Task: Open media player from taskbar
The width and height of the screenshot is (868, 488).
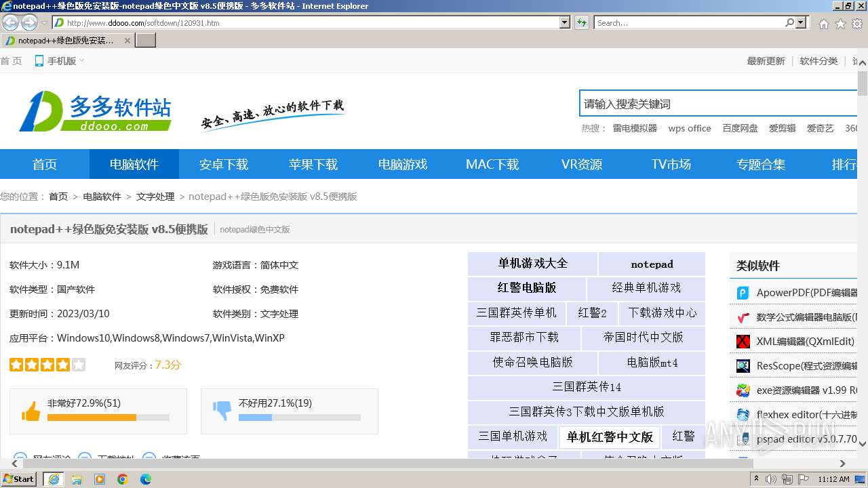Action: coord(100,479)
